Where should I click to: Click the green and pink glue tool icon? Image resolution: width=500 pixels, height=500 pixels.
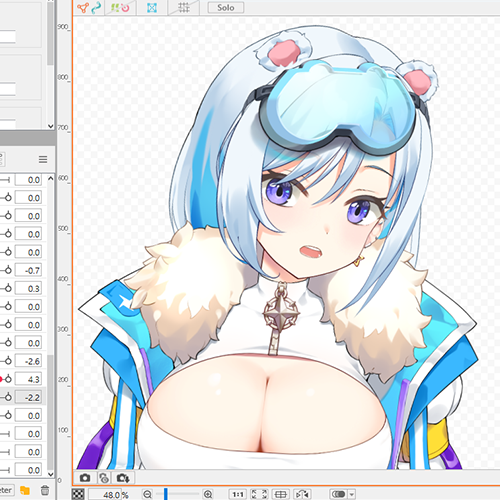coord(120,7)
